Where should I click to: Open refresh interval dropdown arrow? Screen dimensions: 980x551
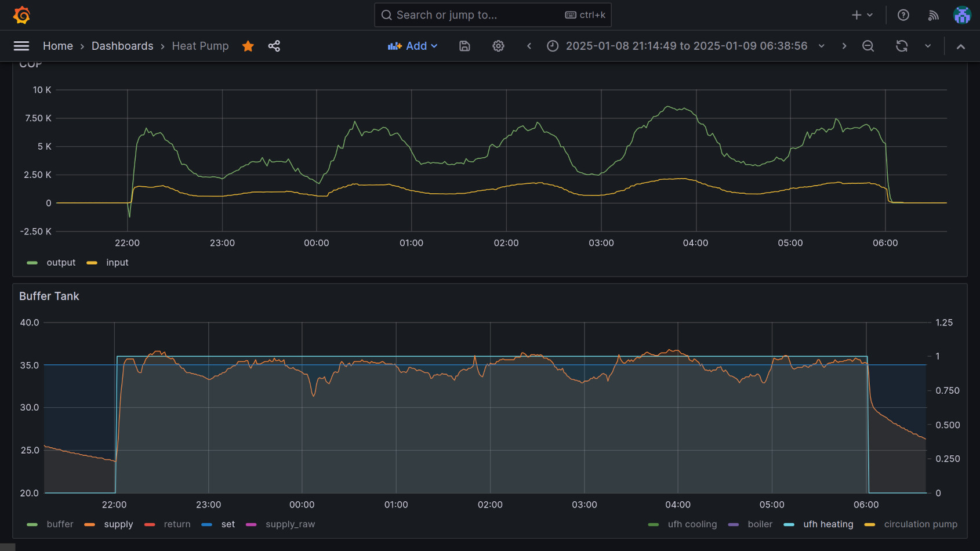pyautogui.click(x=928, y=46)
